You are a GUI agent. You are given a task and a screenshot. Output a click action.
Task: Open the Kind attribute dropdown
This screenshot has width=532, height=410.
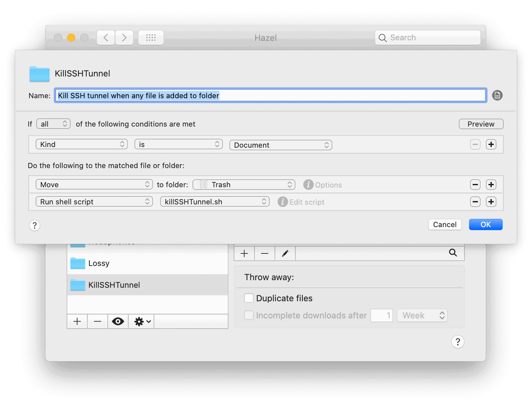pyautogui.click(x=81, y=144)
